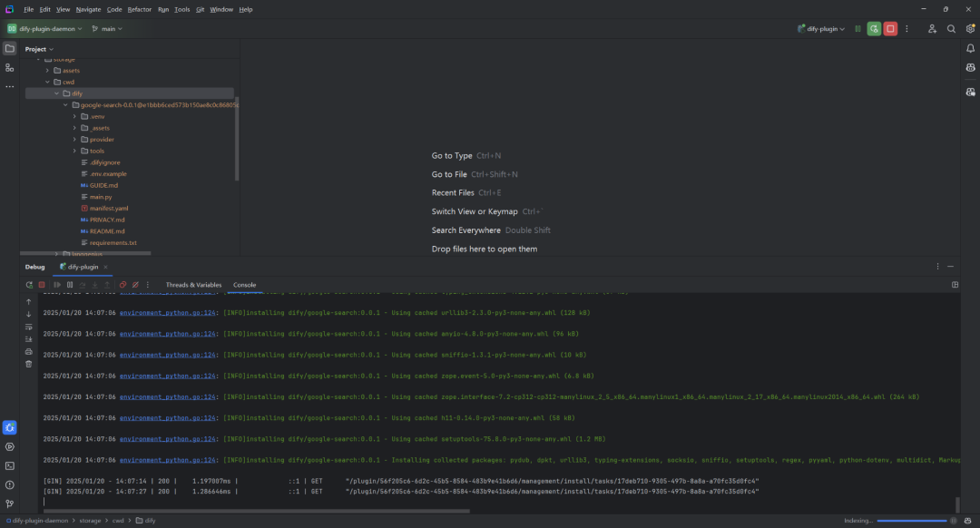Collapse the dify folder
The image size is (980, 528).
click(57, 93)
